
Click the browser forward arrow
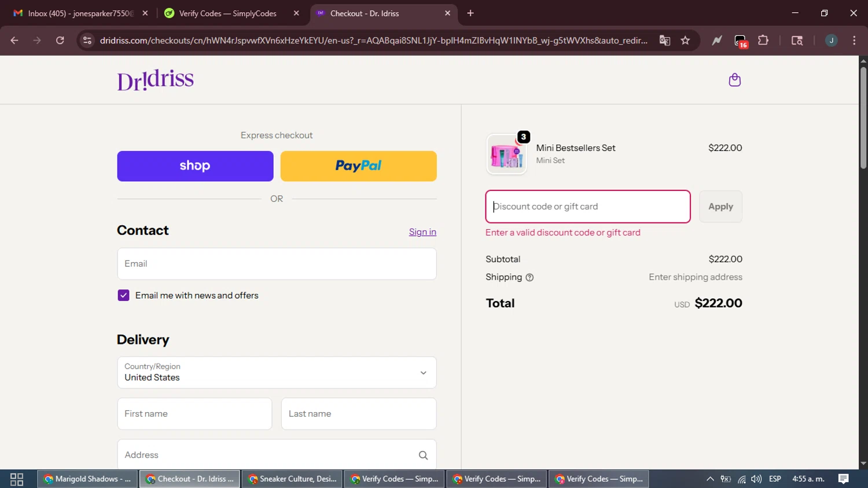37,41
